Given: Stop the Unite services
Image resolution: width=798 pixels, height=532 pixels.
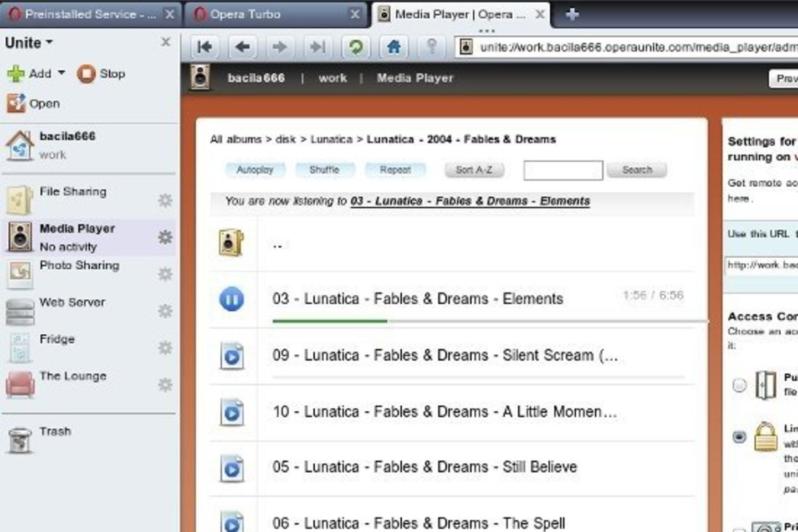Looking at the screenshot, I should coord(101,73).
